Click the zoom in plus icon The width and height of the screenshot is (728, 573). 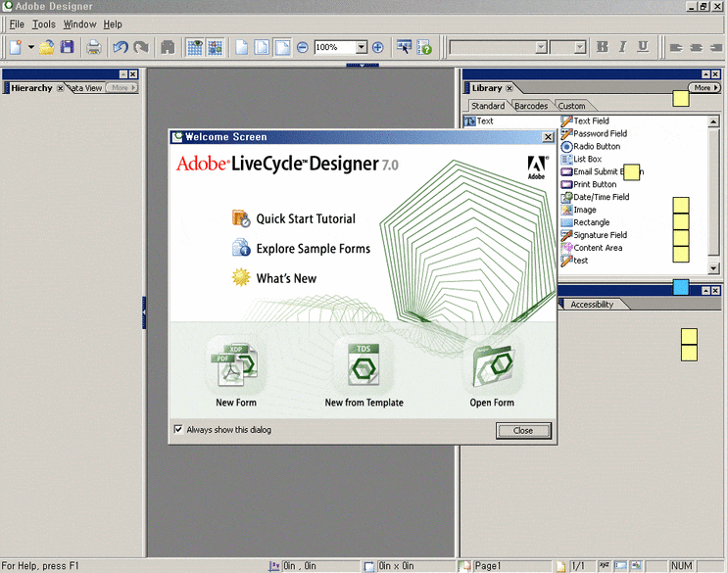click(378, 47)
